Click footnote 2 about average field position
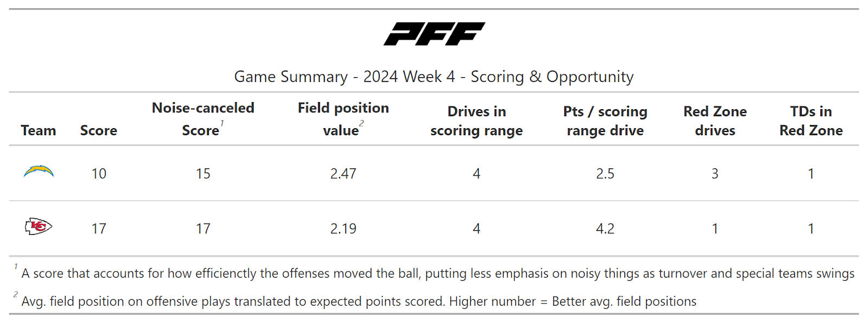 click(358, 301)
